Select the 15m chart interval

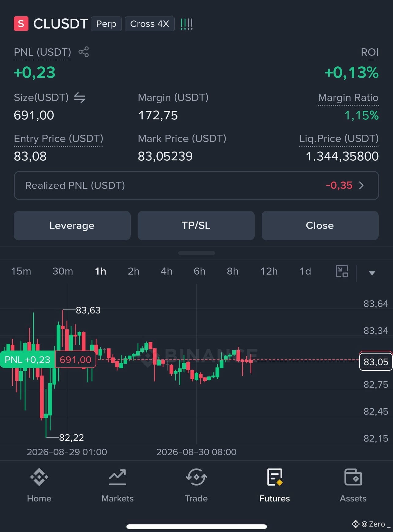[x=21, y=271]
